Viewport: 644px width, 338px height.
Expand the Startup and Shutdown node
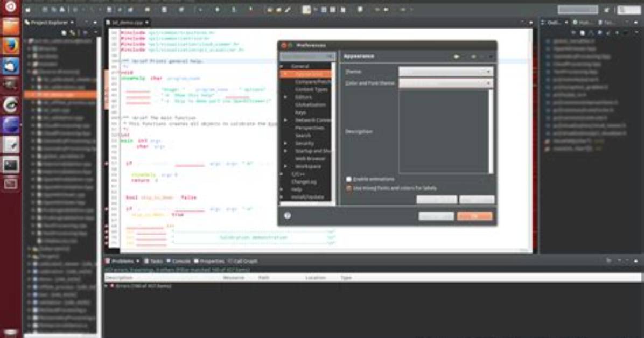click(286, 151)
